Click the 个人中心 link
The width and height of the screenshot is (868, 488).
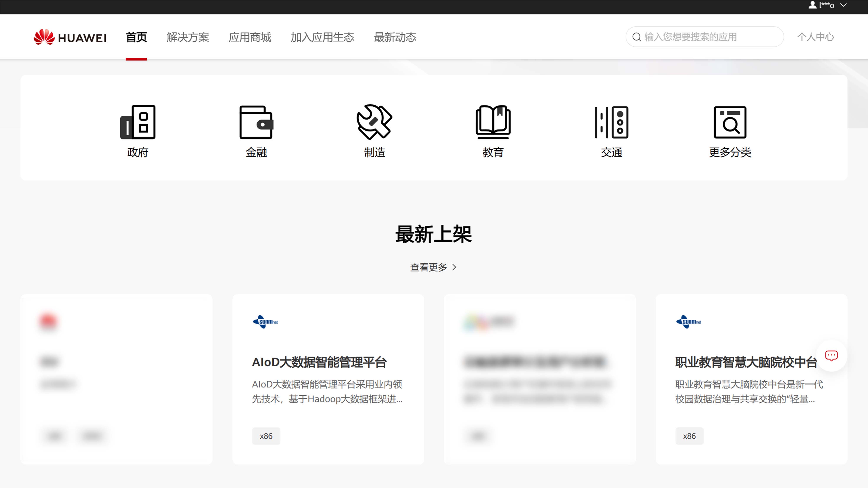(815, 37)
